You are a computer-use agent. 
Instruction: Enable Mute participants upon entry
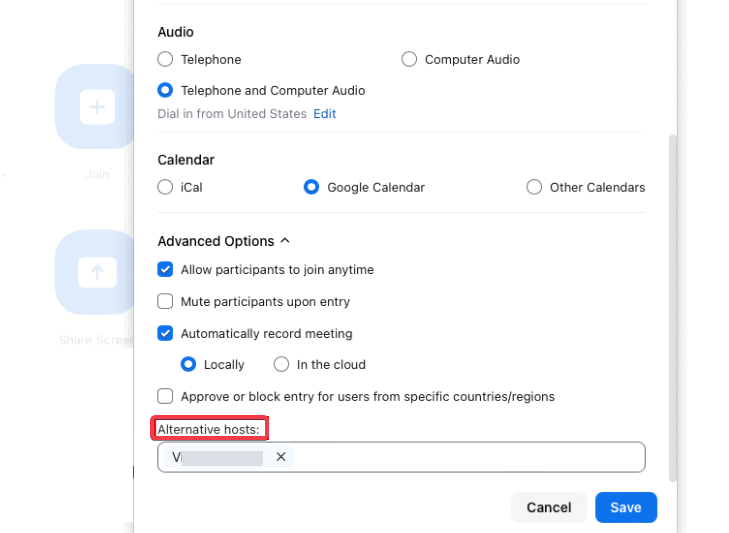tap(166, 301)
